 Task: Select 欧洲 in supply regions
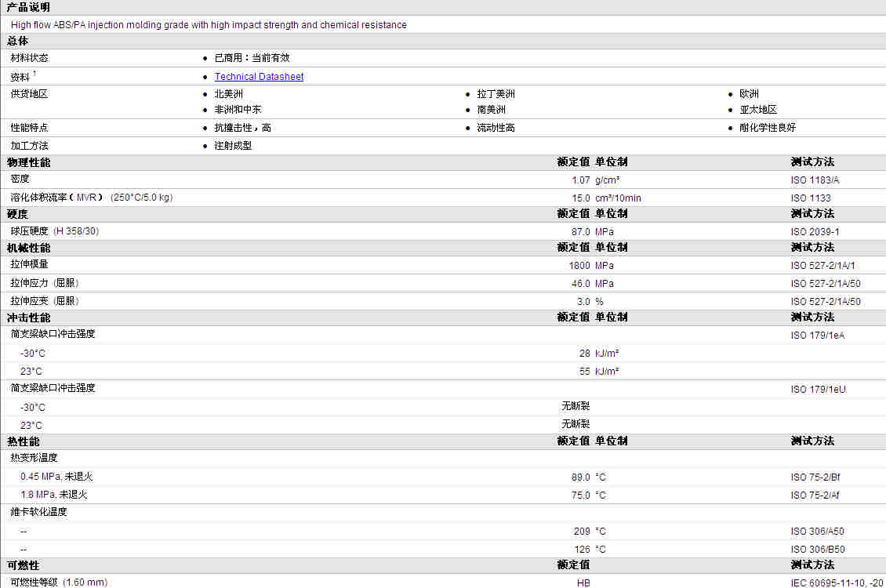(749, 94)
